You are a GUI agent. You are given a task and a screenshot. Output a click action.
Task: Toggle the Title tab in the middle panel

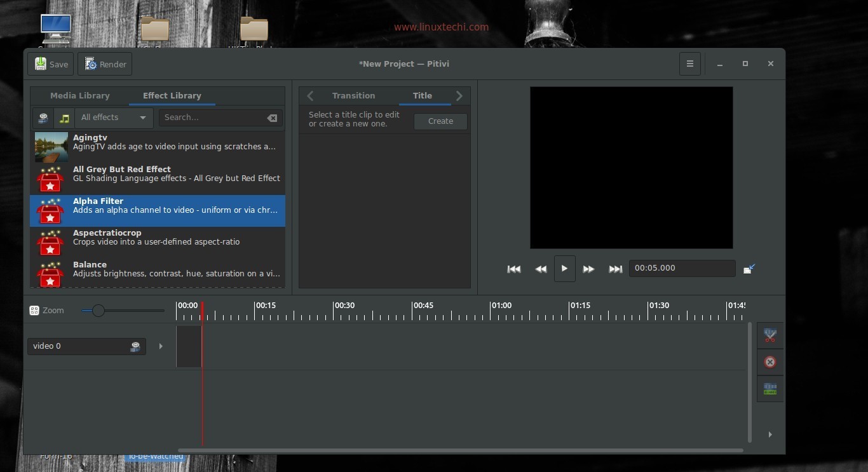coord(422,95)
